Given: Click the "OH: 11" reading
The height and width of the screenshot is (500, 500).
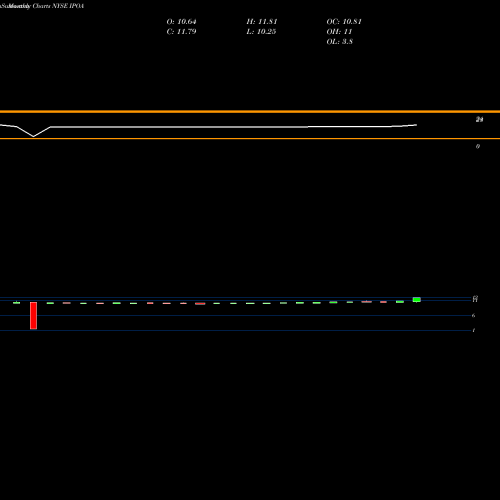Looking at the screenshot, I should pyautogui.click(x=339, y=31).
